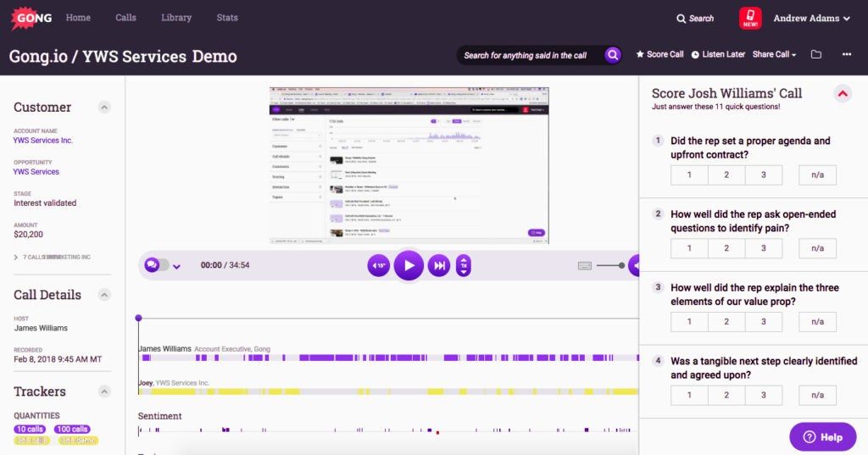This screenshot has height=455, width=868.
Task: Rate value prop question score 1
Action: coord(689,322)
